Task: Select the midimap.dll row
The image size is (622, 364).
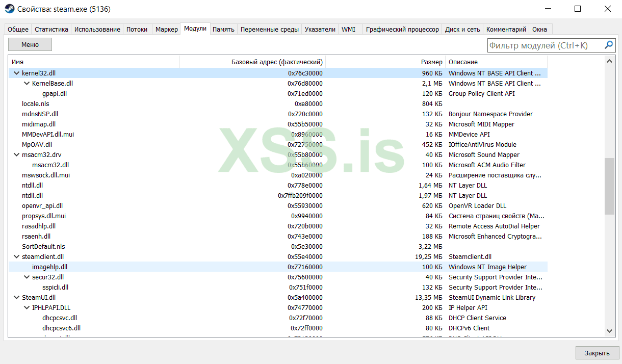Action: click(x=278, y=124)
